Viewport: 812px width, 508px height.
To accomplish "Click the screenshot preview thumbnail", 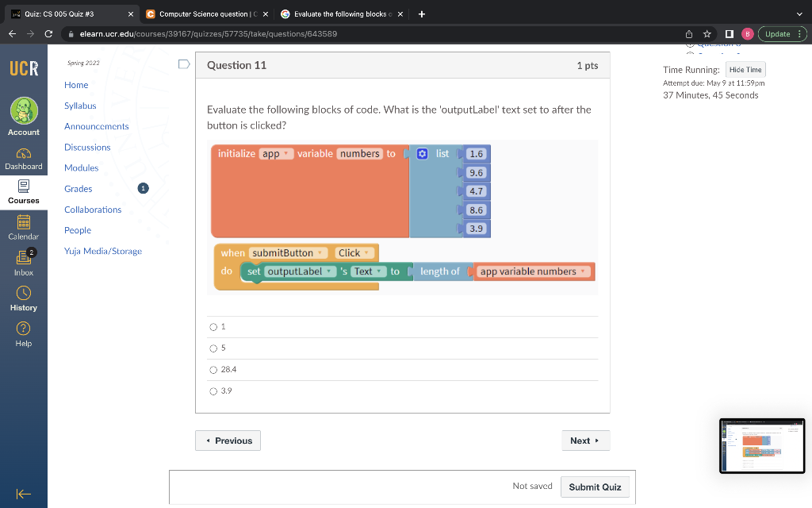I will 762,446.
